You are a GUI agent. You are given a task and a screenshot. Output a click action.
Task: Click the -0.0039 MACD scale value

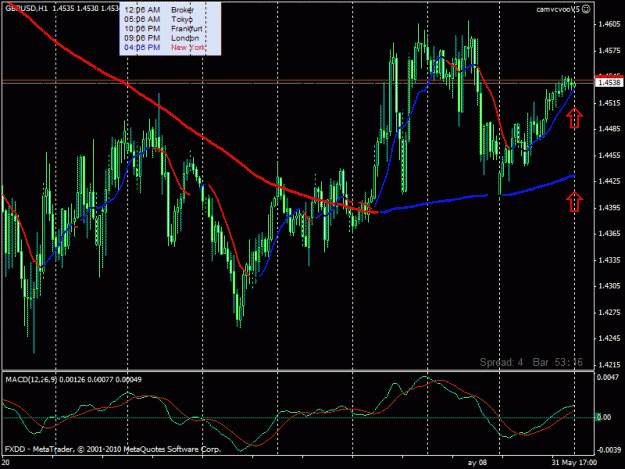click(609, 450)
